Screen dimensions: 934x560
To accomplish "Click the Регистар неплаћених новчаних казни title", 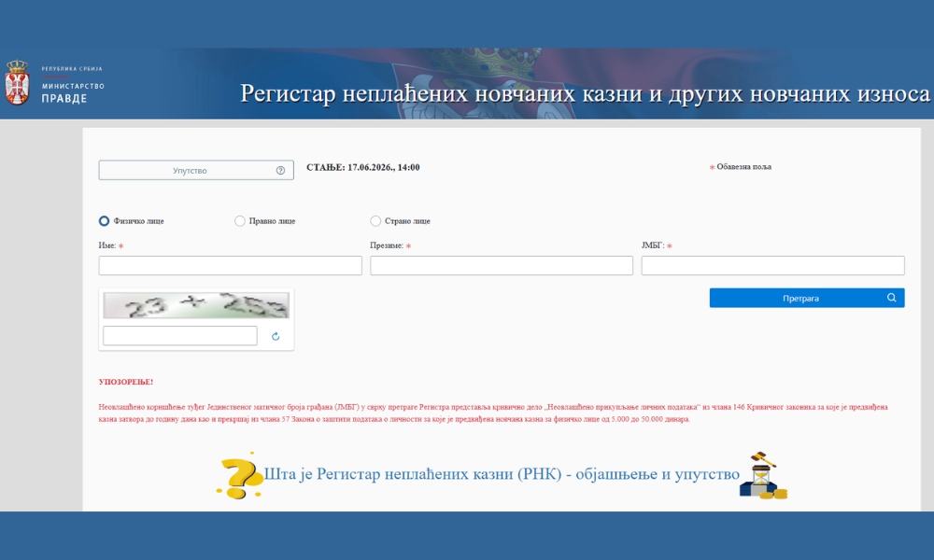I will click(x=585, y=93).
